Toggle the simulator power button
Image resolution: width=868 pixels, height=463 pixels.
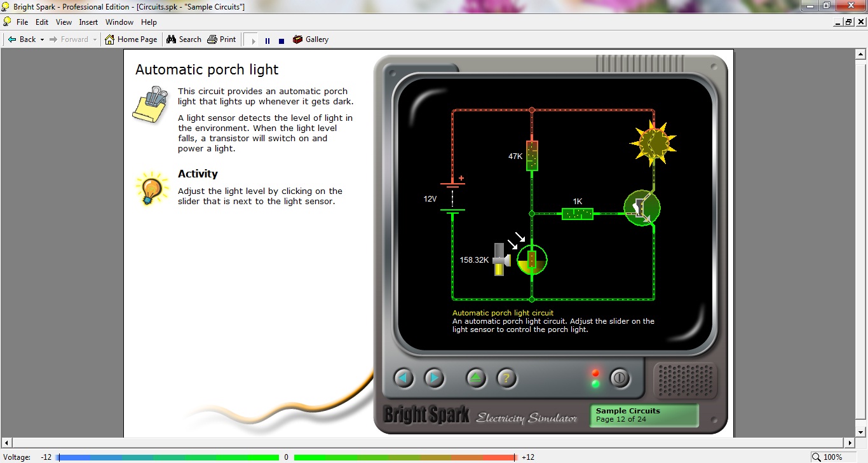tap(620, 378)
